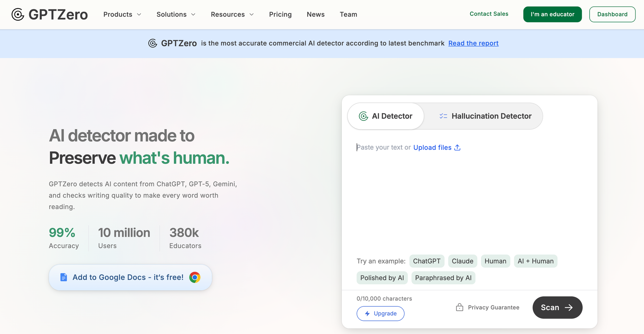Click the Google Docs document icon
644x334 pixels.
coord(64,277)
